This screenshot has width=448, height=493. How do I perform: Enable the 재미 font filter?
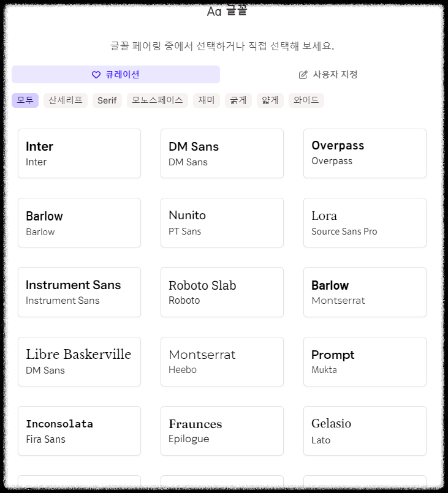(x=206, y=100)
